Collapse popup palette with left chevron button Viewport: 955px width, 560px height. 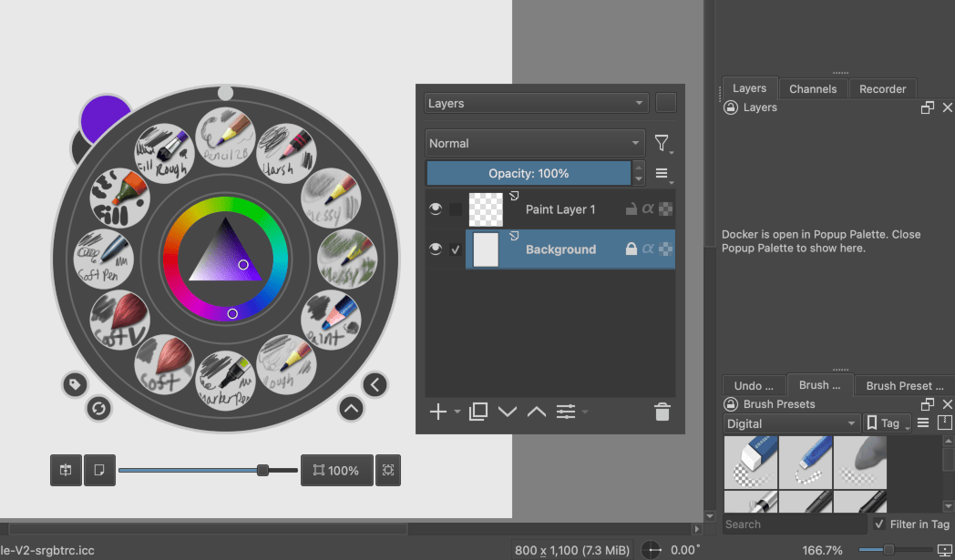[x=375, y=385]
